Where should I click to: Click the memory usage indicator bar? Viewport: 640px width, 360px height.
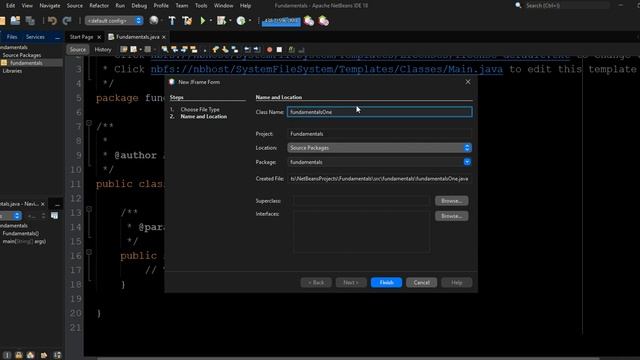pyautogui.click(x=281, y=21)
